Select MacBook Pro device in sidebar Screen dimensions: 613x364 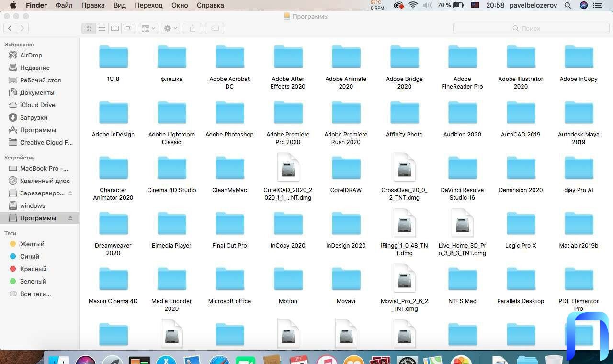[40, 168]
